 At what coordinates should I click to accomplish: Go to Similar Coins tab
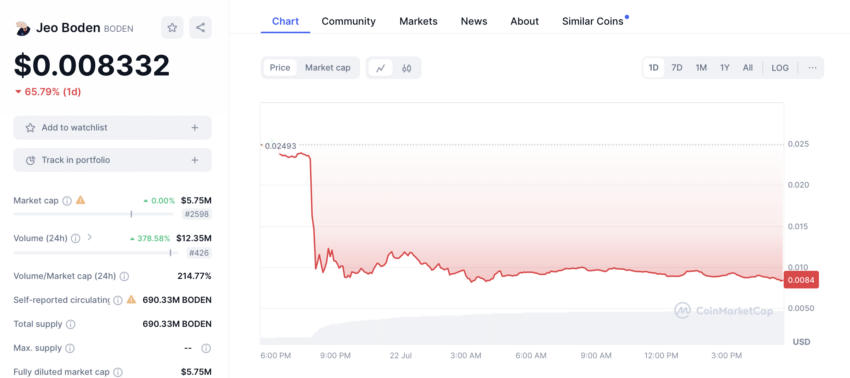coord(593,21)
